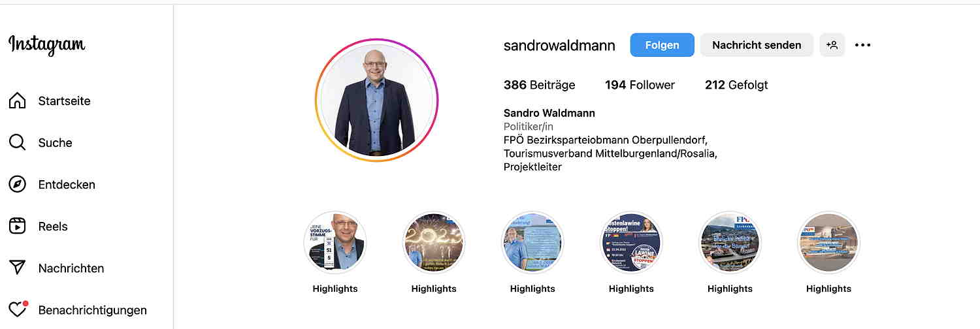980x329 pixels.
Task: Open the third Highlights story circle
Action: tap(532, 242)
